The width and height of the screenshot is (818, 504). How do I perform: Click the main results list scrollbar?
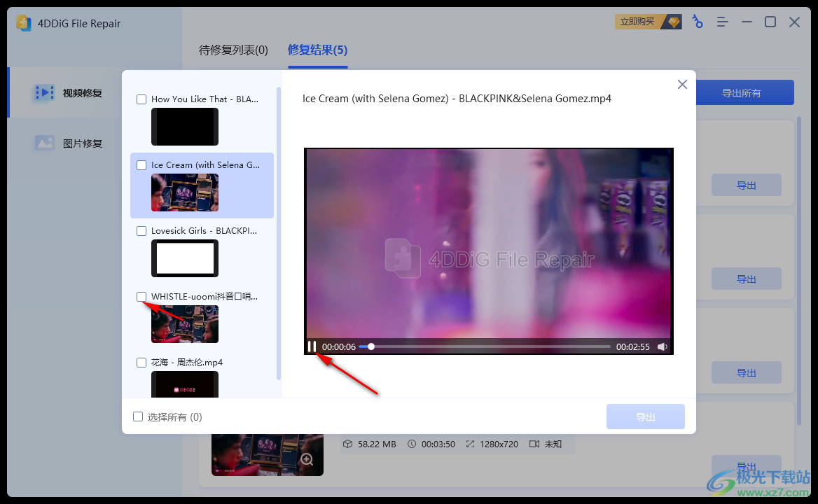point(798,271)
